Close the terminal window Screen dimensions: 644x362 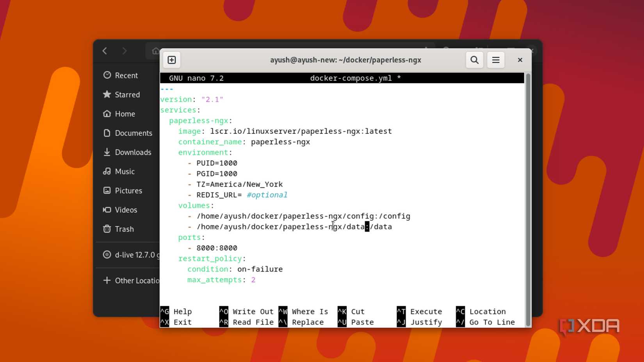520,60
